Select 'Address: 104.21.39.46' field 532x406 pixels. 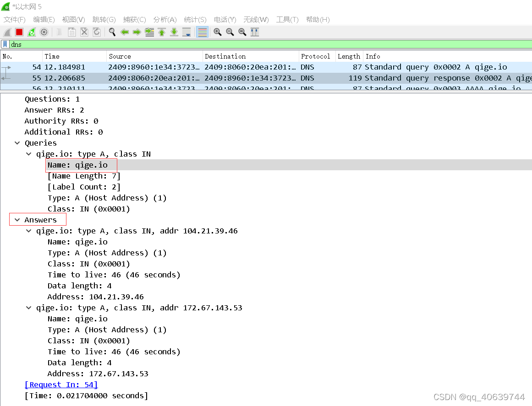[96, 297]
